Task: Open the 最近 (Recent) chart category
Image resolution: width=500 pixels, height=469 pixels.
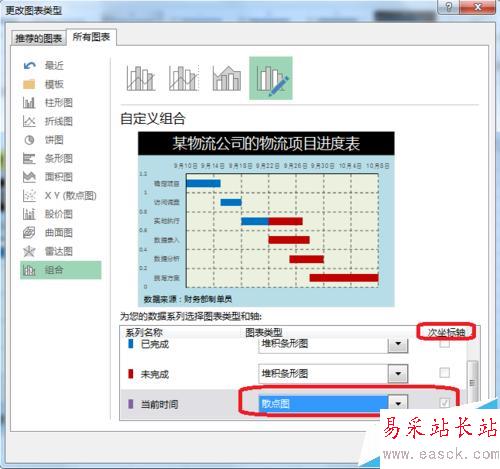Action: click(61, 65)
